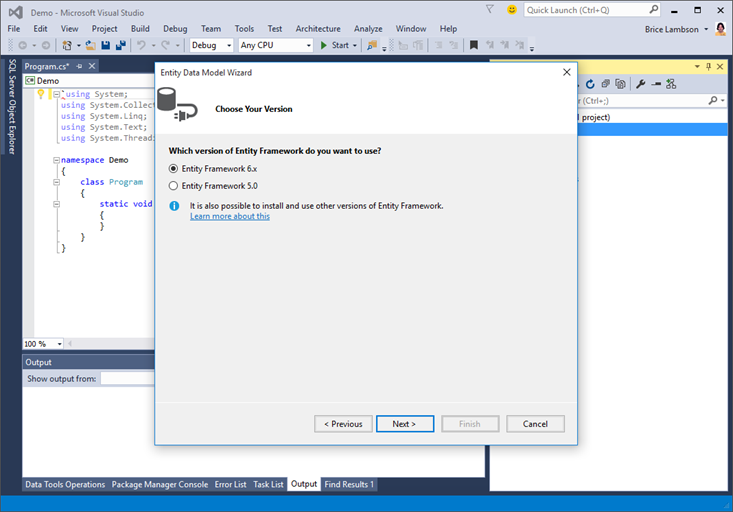The height and width of the screenshot is (512, 733).
Task: Click the Preview Selected Items icon
Action: (656, 84)
